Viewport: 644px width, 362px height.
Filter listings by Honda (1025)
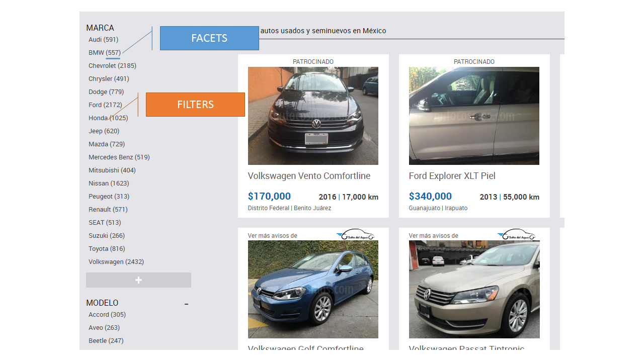pos(108,118)
